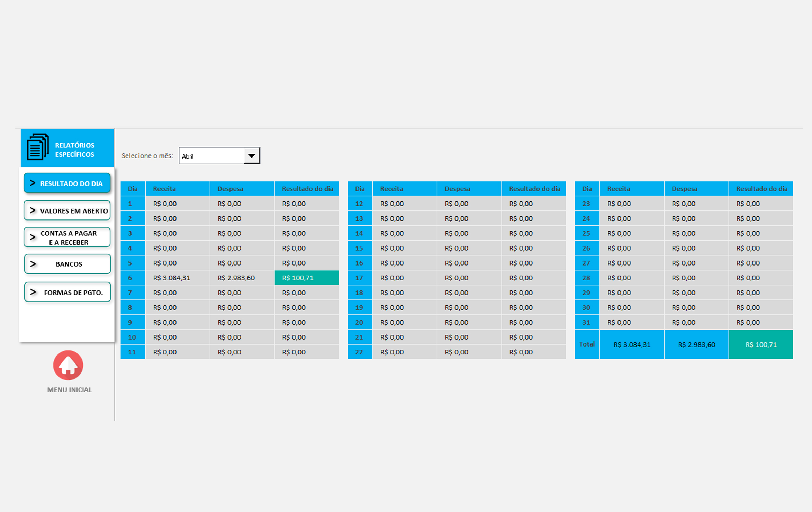The image size is (812, 512).
Task: Open the month dropdown arrow
Action: (x=252, y=156)
